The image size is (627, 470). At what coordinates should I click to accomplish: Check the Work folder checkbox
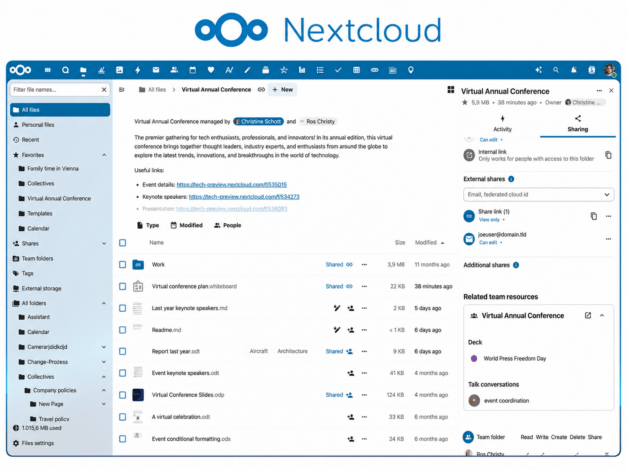[123, 264]
